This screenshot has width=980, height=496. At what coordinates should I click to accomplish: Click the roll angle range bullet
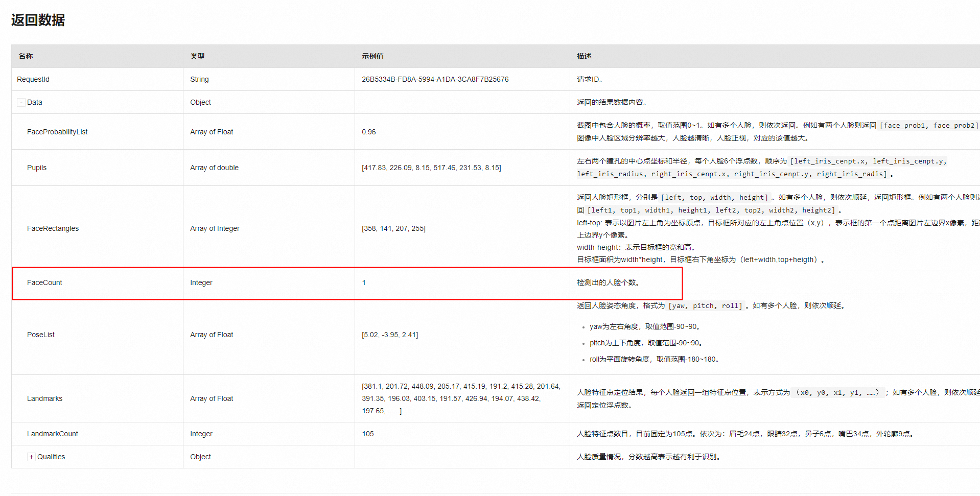click(655, 359)
